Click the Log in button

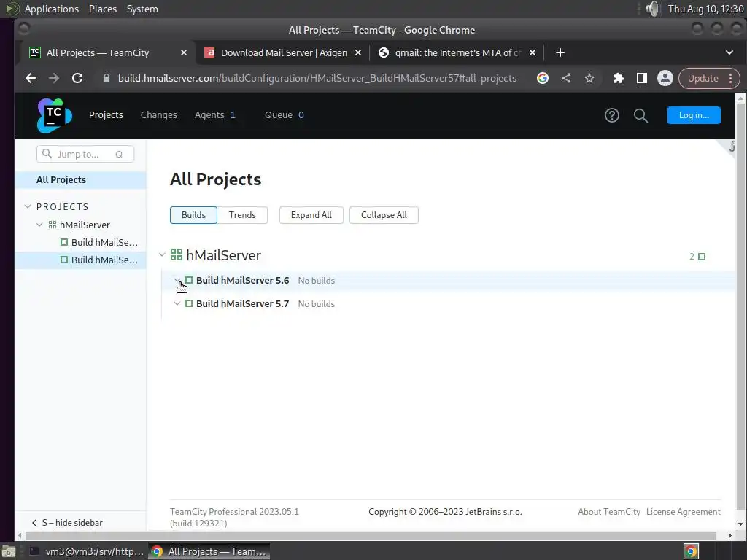click(x=694, y=115)
